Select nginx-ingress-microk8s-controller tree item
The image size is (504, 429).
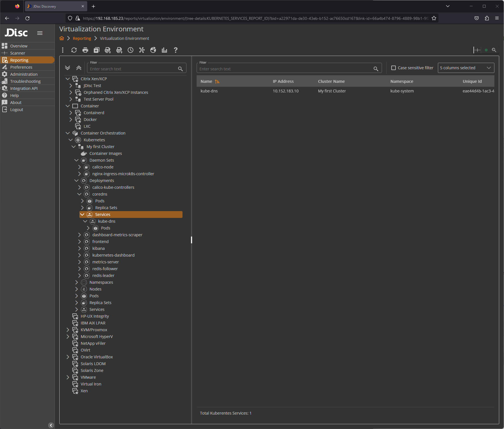[123, 174]
